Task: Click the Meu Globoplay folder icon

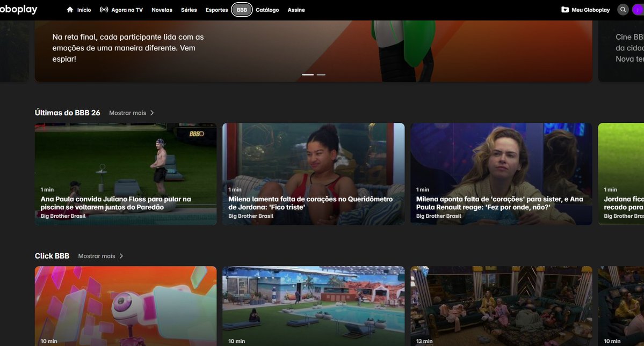Action: click(565, 10)
